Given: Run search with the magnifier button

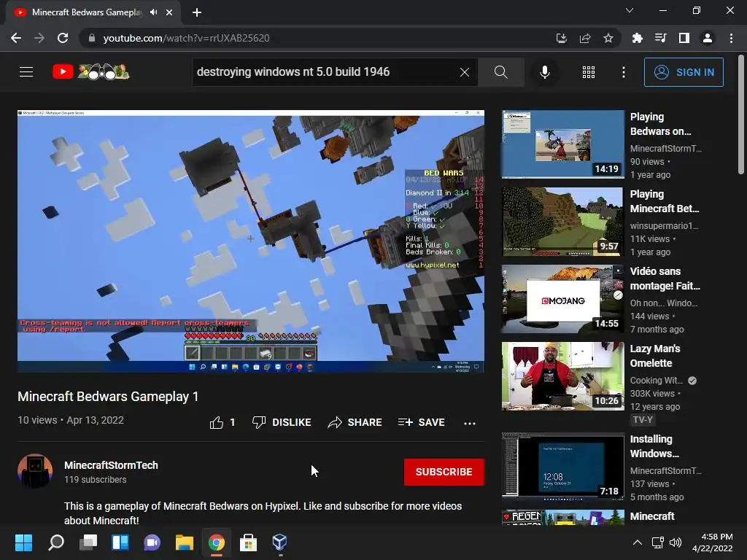Looking at the screenshot, I should point(500,72).
